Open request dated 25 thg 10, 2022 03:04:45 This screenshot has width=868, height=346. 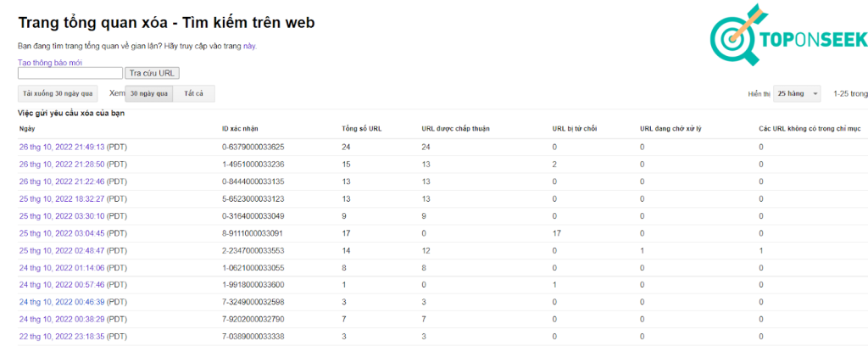[x=61, y=233]
